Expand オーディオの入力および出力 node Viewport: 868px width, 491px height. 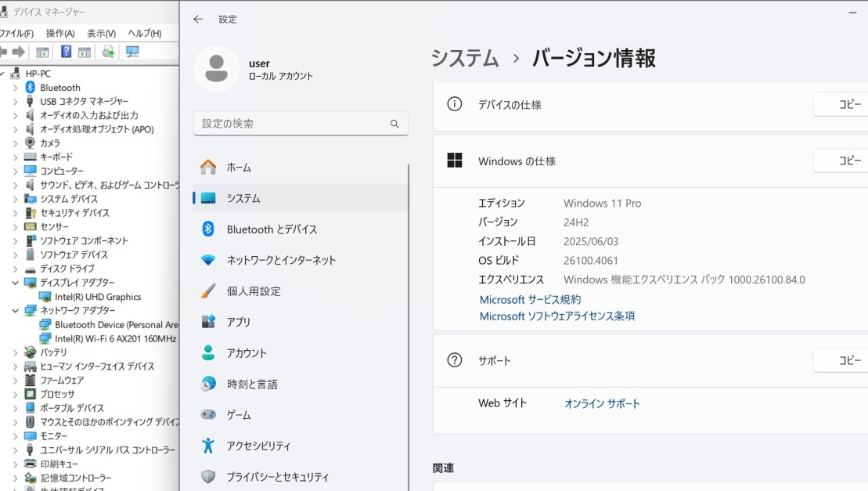16,115
